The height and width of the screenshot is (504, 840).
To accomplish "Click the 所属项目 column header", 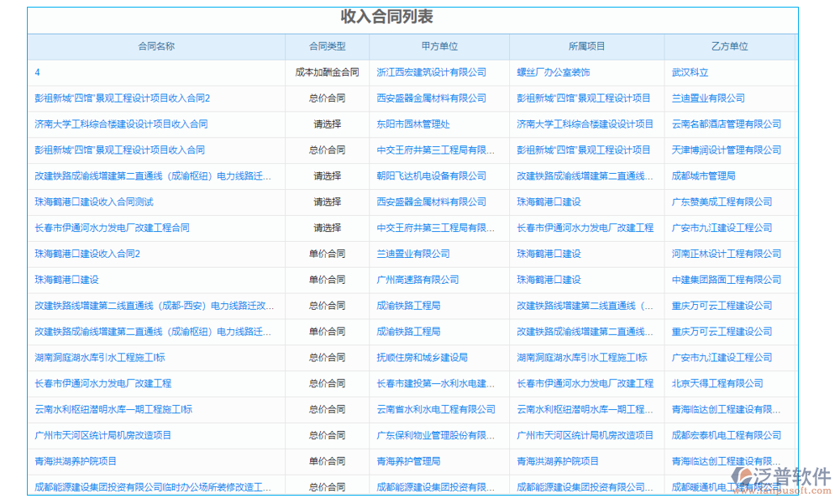I will 587,46.
